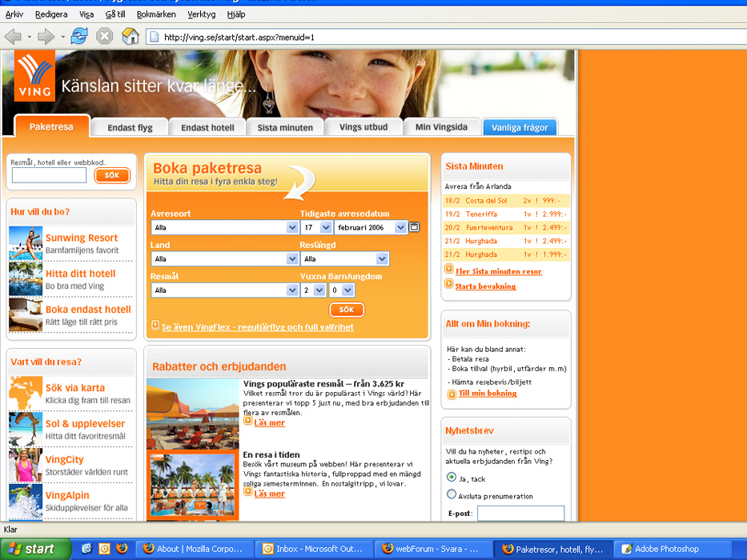Switch to the Sista minuten tab
Viewport: 747px width, 560px height.
(285, 128)
